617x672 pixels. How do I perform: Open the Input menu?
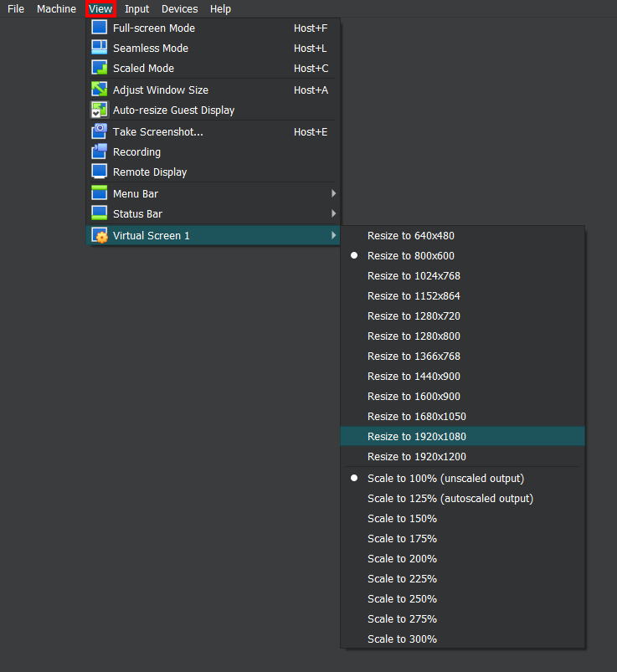pos(136,9)
